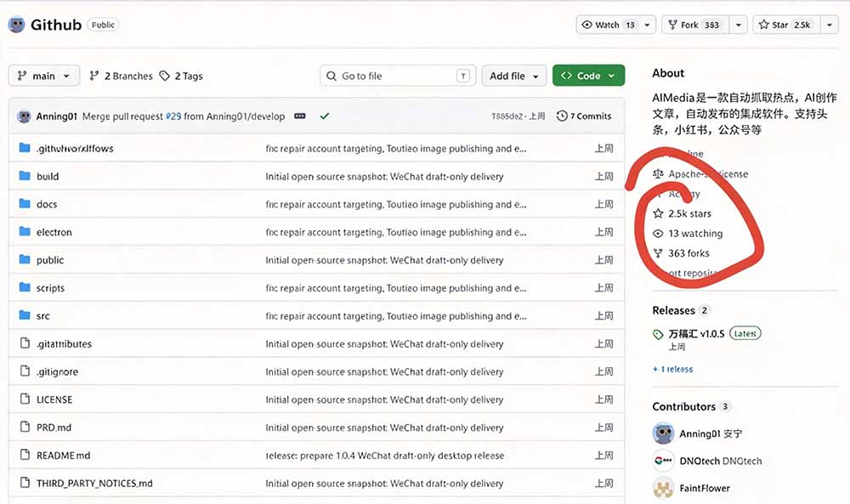Image resolution: width=850 pixels, height=504 pixels.
Task: Toggle Watch for this repository
Action: 609,25
